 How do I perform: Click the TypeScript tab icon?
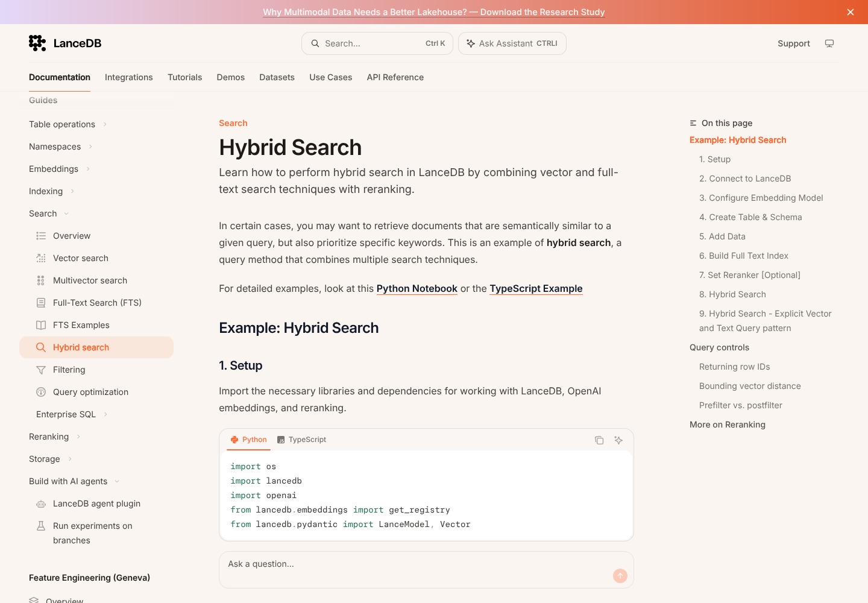tap(281, 440)
